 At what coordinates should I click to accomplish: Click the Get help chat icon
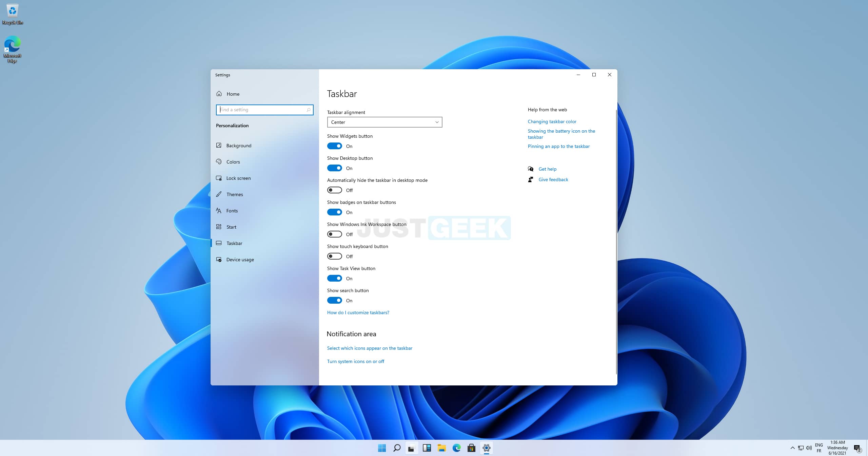pyautogui.click(x=531, y=169)
